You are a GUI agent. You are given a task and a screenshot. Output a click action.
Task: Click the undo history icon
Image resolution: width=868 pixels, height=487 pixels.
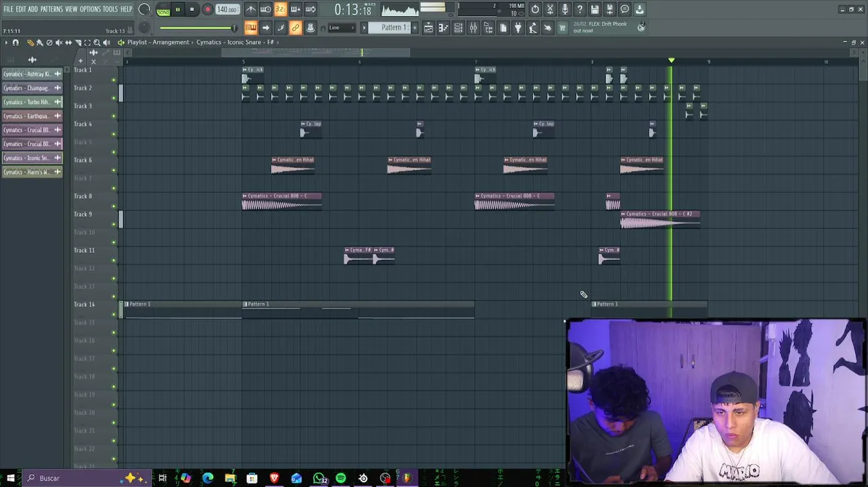coord(535,9)
